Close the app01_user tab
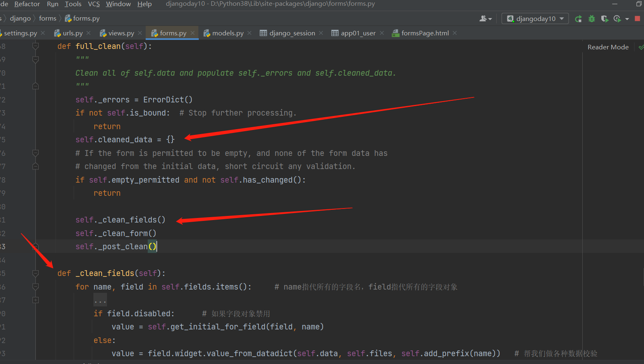644x364 pixels. coord(382,33)
